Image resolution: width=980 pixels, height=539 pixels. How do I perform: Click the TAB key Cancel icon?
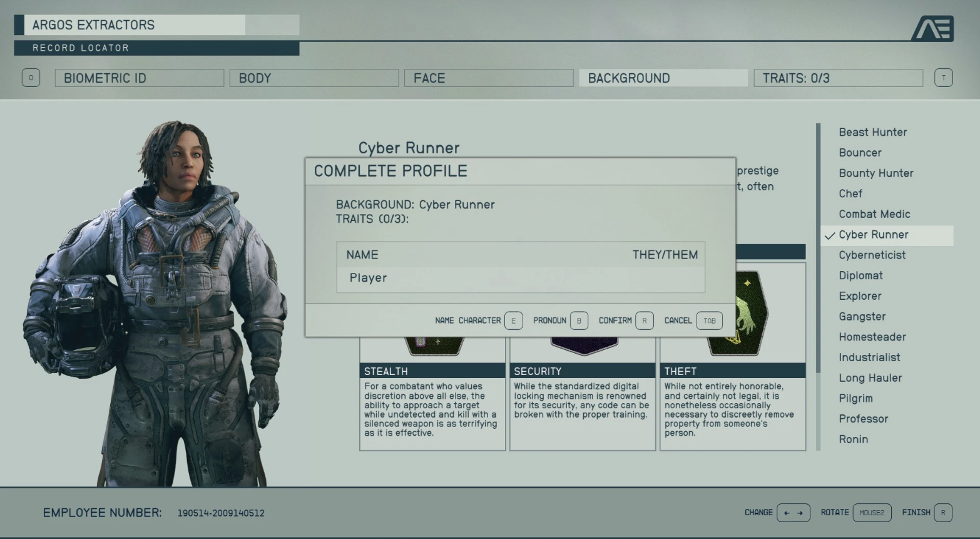(x=710, y=321)
